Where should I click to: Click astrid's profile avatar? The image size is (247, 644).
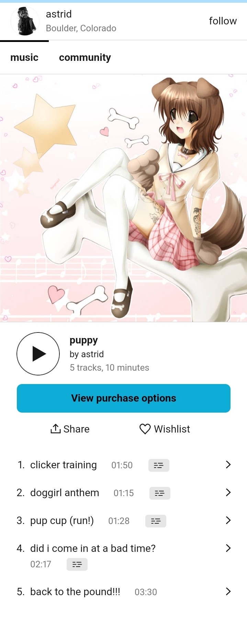(x=25, y=21)
